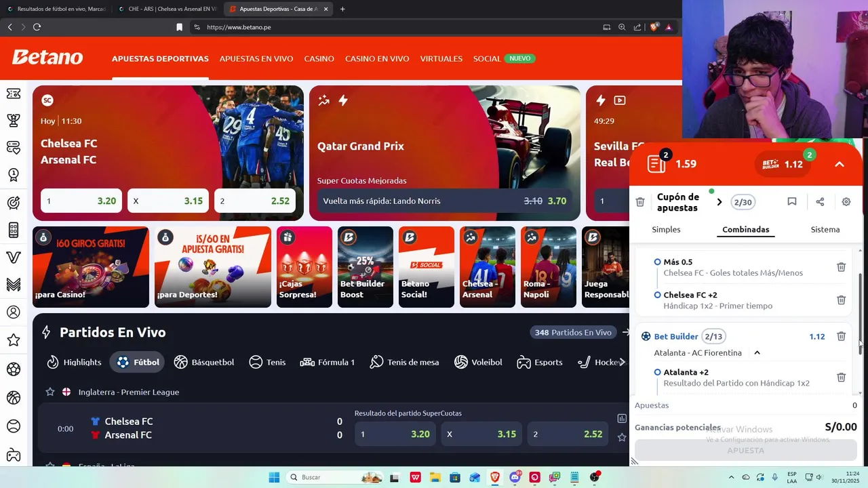
Task: Open the target/bullseye icon in left sidebar
Action: (14, 203)
